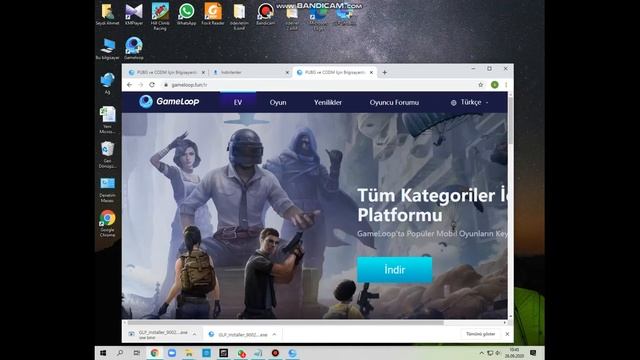640x360 pixels.
Task: Open Task View from the taskbar
Action: point(137,353)
